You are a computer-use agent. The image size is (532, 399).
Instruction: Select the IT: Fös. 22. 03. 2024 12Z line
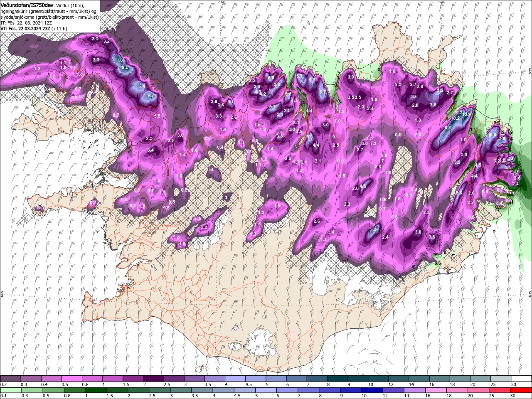26,23
